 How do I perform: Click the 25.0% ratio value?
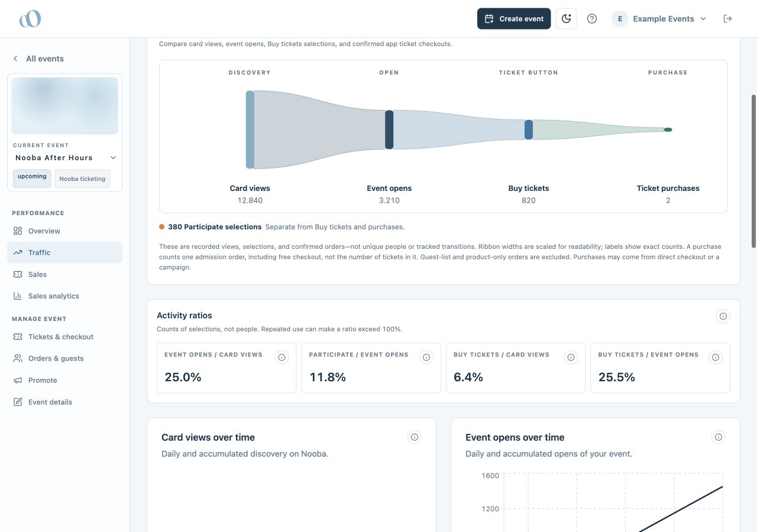(x=183, y=377)
